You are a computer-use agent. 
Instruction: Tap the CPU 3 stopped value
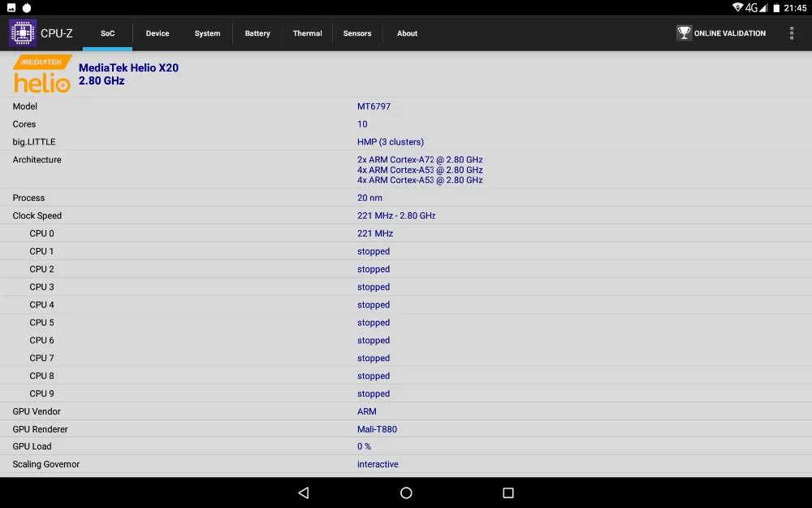click(374, 287)
